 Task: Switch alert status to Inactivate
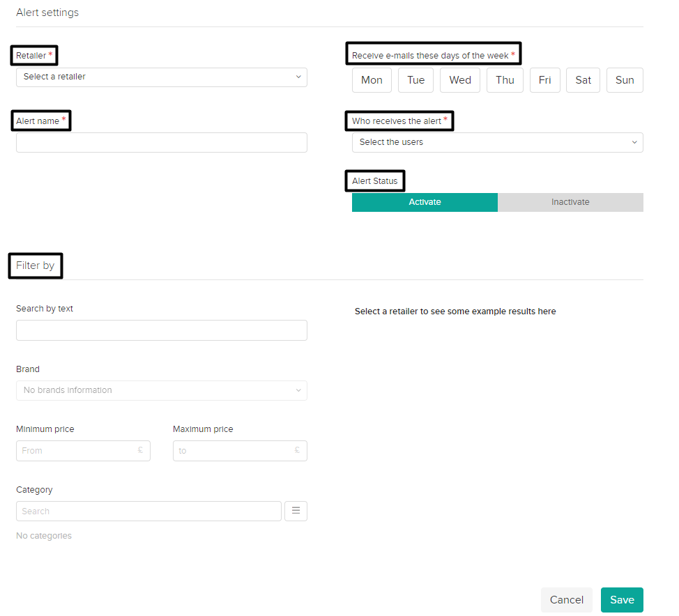click(x=570, y=202)
